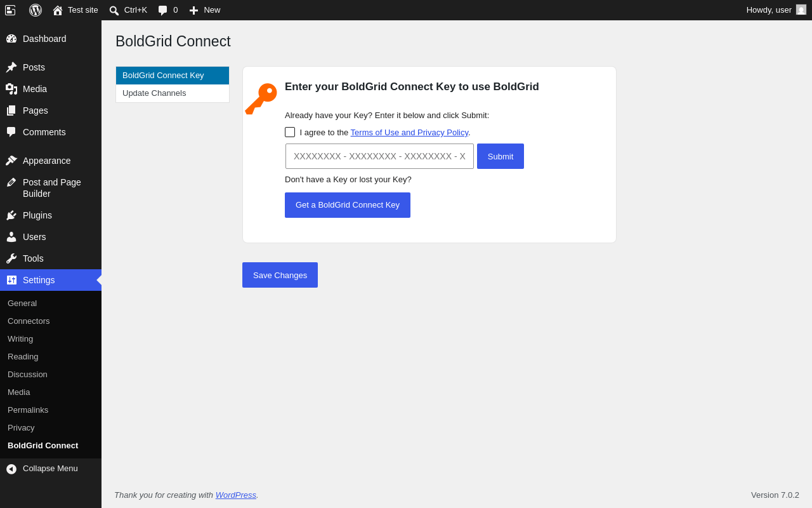Image resolution: width=812 pixels, height=508 pixels.
Task: Focus the Connect Key input field
Action: 379,156
